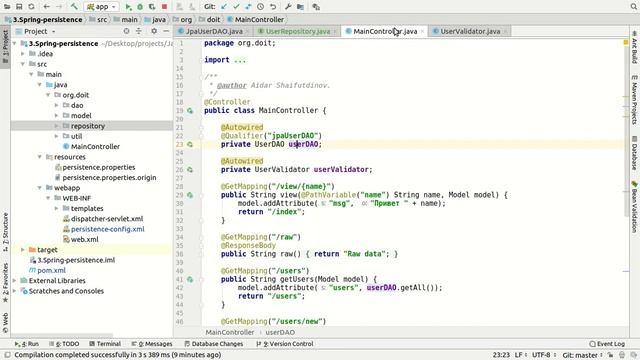Revert changes with the Git undo arrow icon
The height and width of the screenshot is (360, 640).
pyautogui.click(x=273, y=7)
